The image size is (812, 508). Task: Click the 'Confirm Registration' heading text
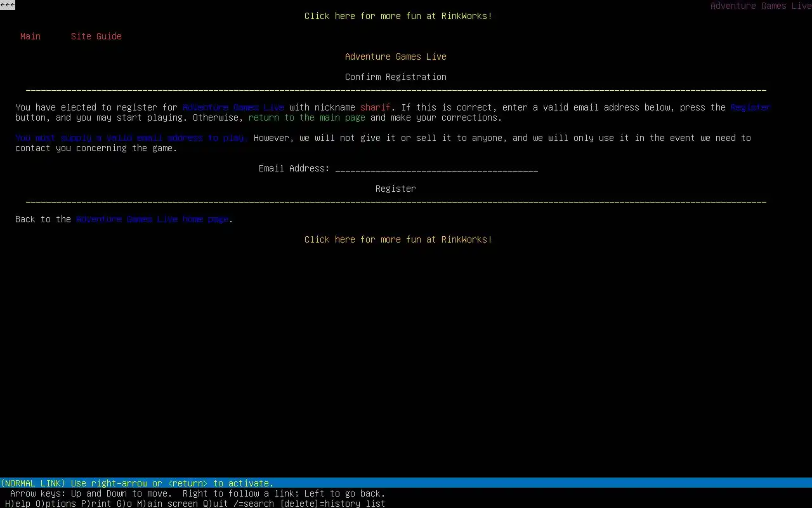click(396, 77)
